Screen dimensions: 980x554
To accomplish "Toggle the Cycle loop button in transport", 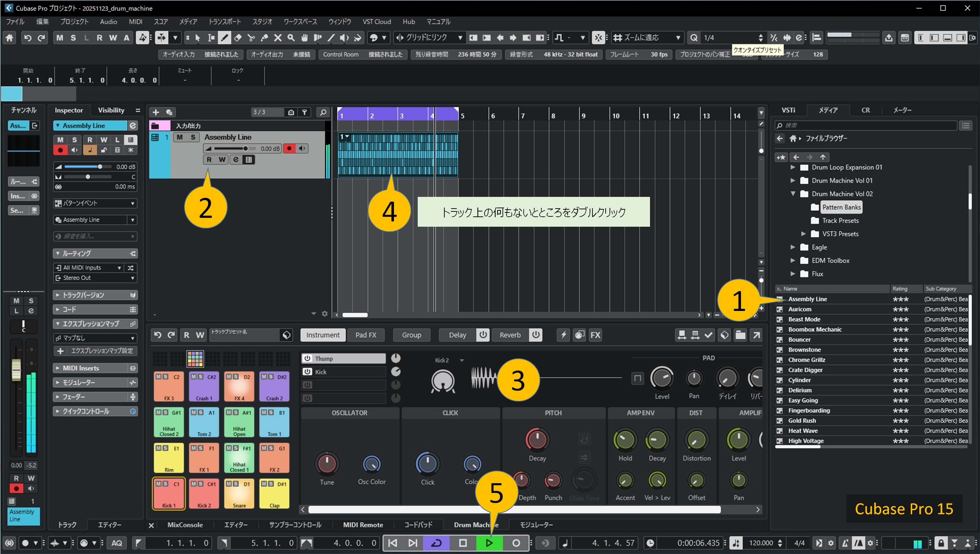I will [x=436, y=543].
